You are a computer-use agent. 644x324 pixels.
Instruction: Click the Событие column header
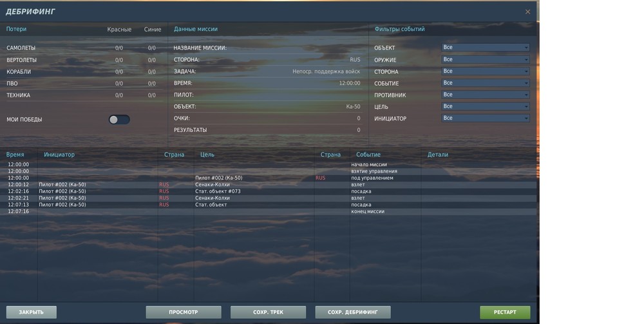tap(368, 155)
